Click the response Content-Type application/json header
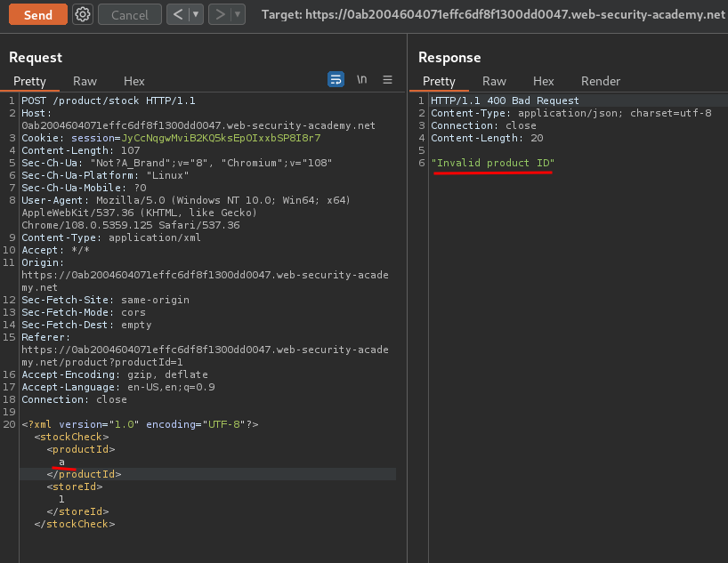The image size is (728, 563). tap(571, 113)
